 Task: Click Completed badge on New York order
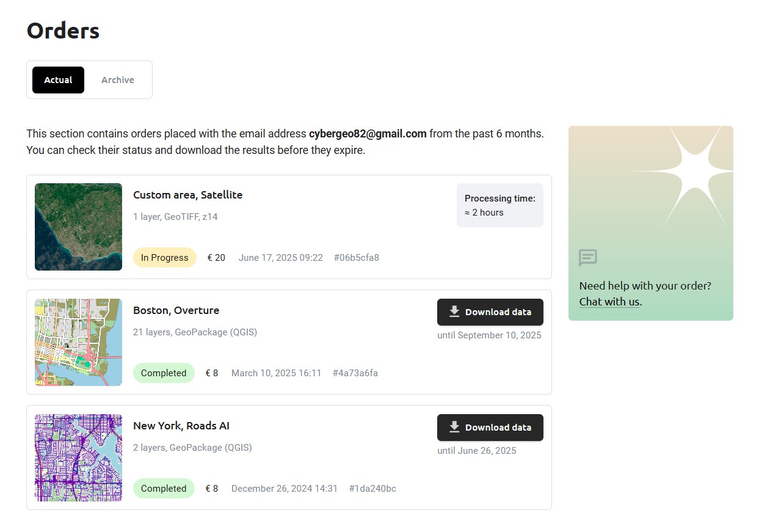coord(164,489)
